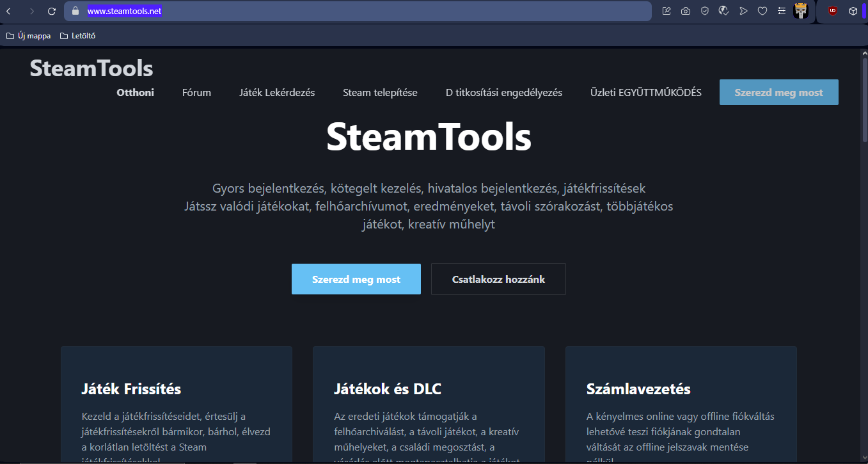Open the Easy Setup sliders icon
Image resolution: width=868 pixels, height=464 pixels.
coord(781,11)
